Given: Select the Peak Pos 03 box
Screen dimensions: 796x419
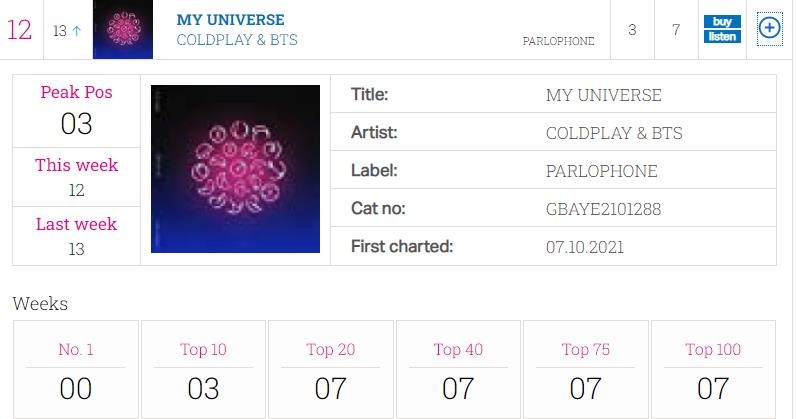Looking at the screenshot, I should tap(76, 110).
